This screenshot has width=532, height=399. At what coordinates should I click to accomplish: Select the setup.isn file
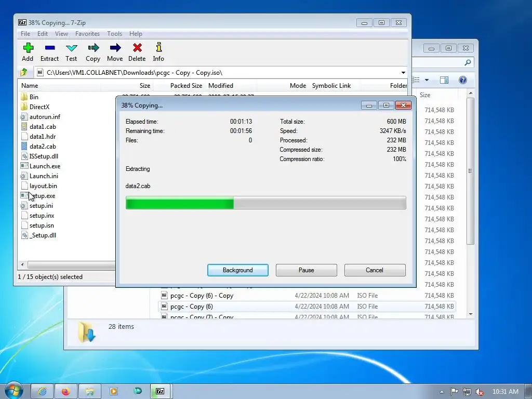tap(37, 225)
